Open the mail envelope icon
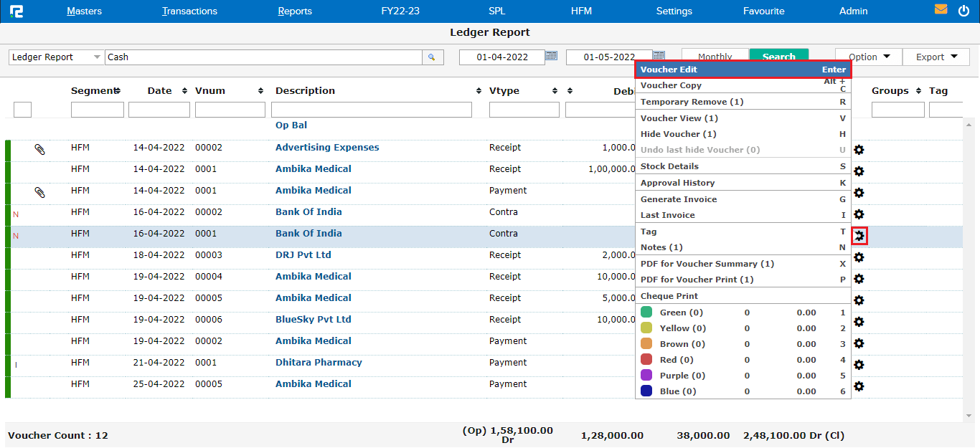Image resolution: width=980 pixels, height=448 pixels. click(x=941, y=10)
